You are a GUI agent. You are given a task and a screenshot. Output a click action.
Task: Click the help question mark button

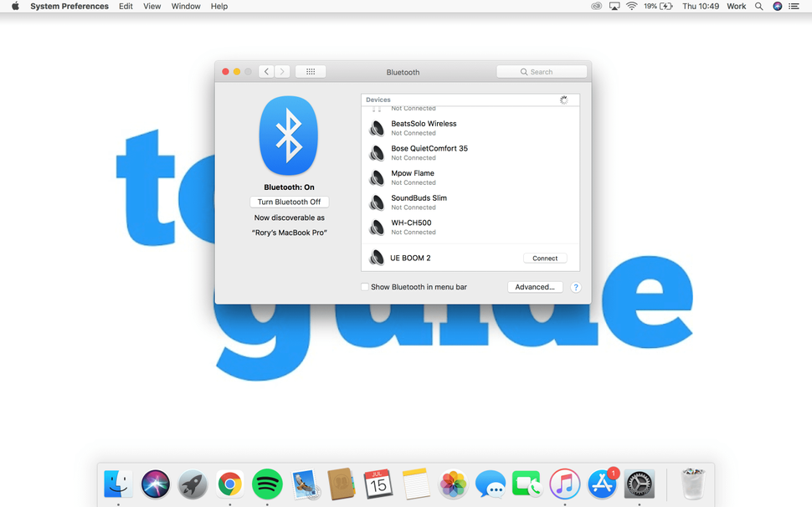tap(576, 287)
